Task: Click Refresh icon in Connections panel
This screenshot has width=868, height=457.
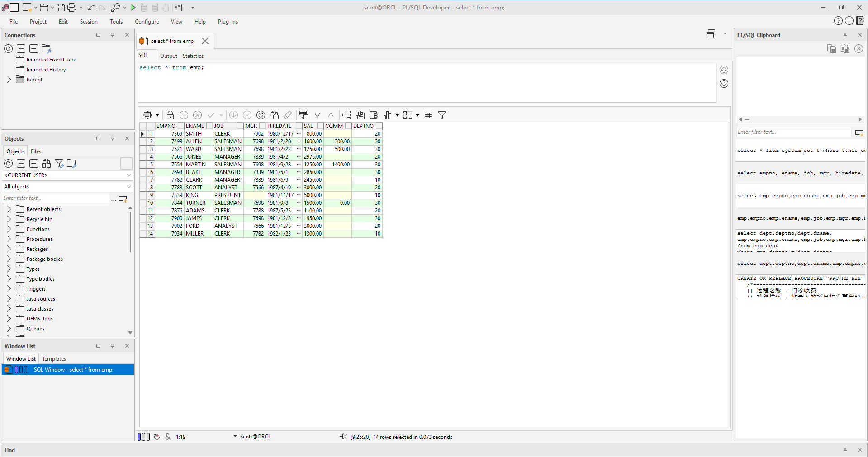Action: point(8,49)
